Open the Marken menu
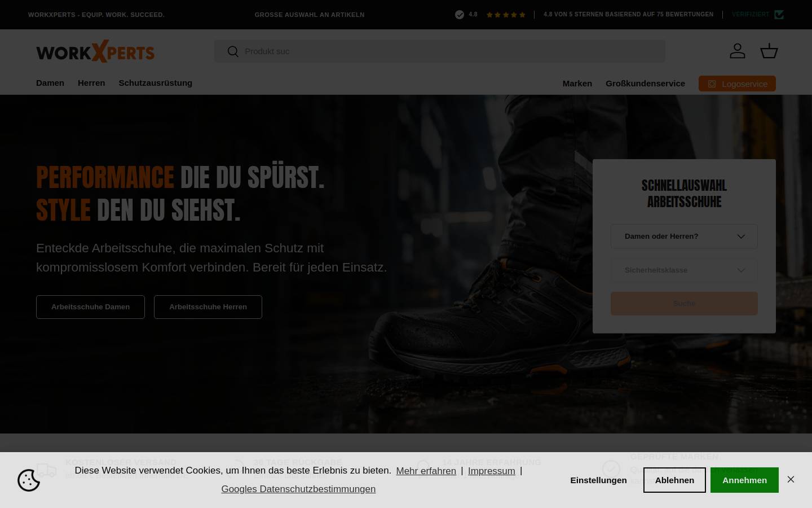 click(x=577, y=84)
